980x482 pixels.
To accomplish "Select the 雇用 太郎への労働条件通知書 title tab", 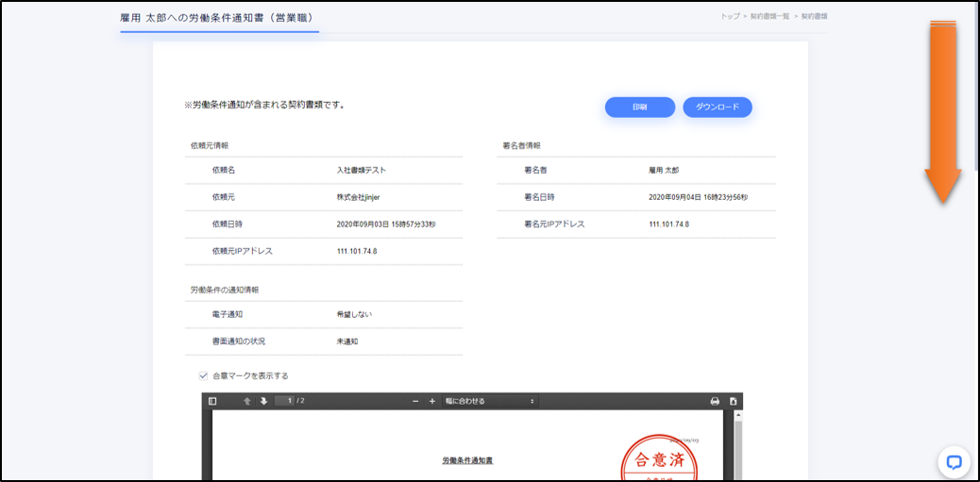I will click(x=217, y=18).
